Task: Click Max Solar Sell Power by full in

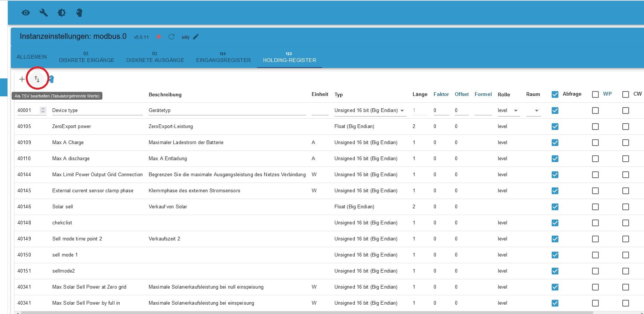Action: click(x=86, y=303)
